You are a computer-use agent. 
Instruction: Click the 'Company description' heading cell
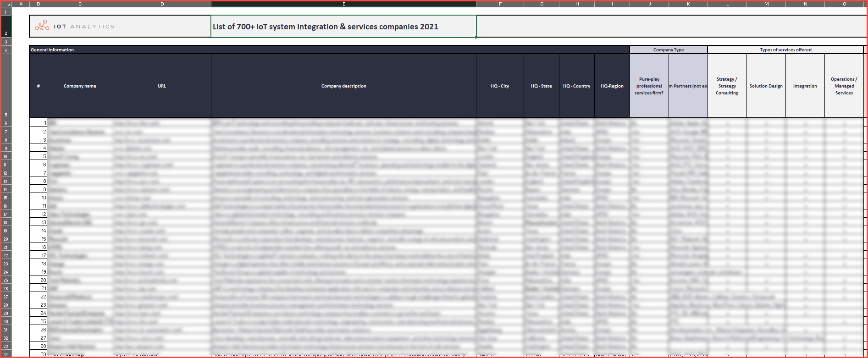(343, 86)
